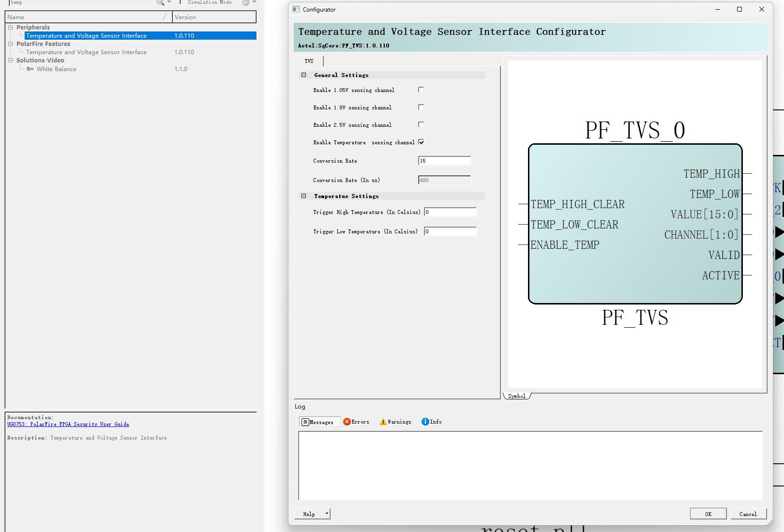This screenshot has width=784, height=532.
Task: Cancel the Configurator dialog
Action: [x=748, y=514]
